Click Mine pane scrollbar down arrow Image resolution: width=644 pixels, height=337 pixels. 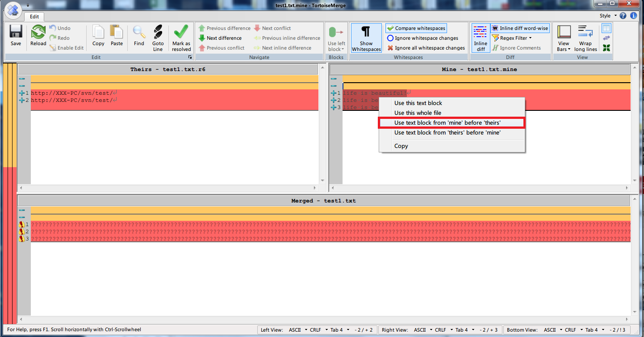(x=634, y=181)
